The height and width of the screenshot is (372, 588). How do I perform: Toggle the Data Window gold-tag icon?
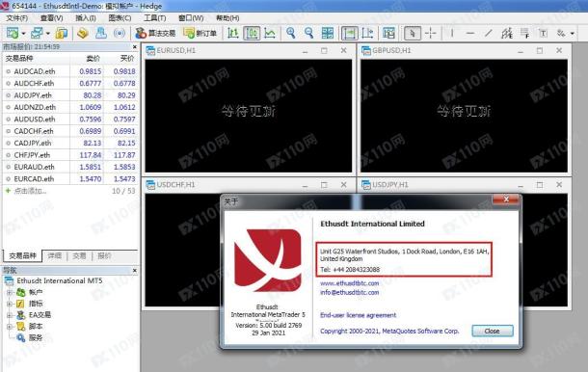click(83, 34)
